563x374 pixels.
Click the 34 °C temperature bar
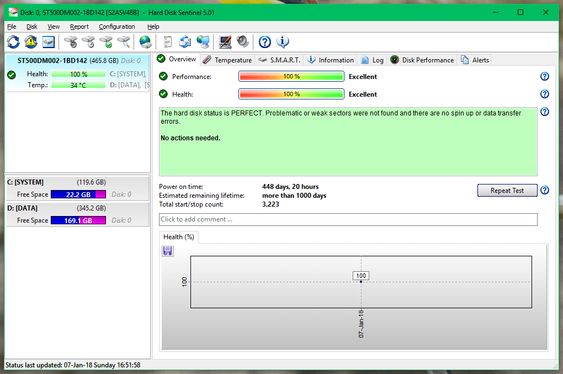pyautogui.click(x=78, y=85)
